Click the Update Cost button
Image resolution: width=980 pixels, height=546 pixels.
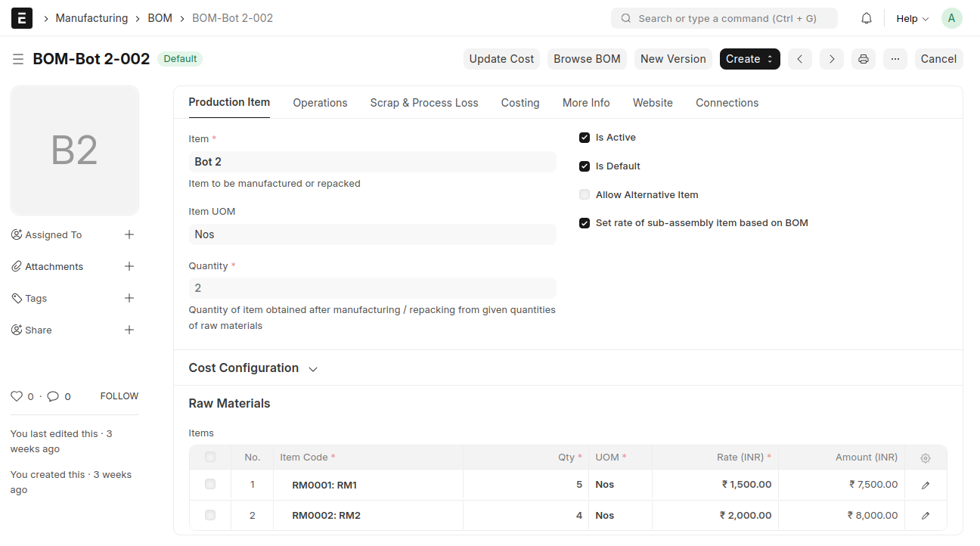tap(501, 59)
